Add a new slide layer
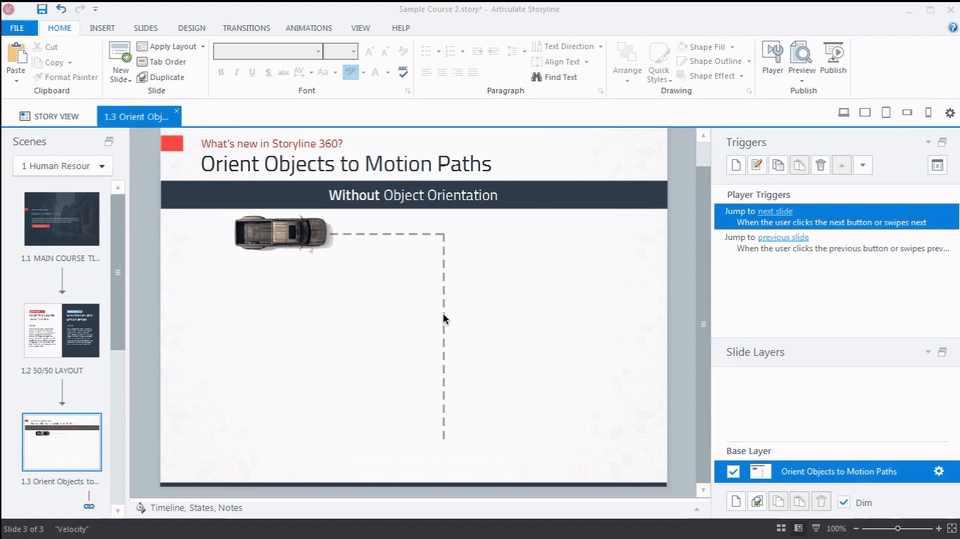The image size is (960, 539). point(736,502)
